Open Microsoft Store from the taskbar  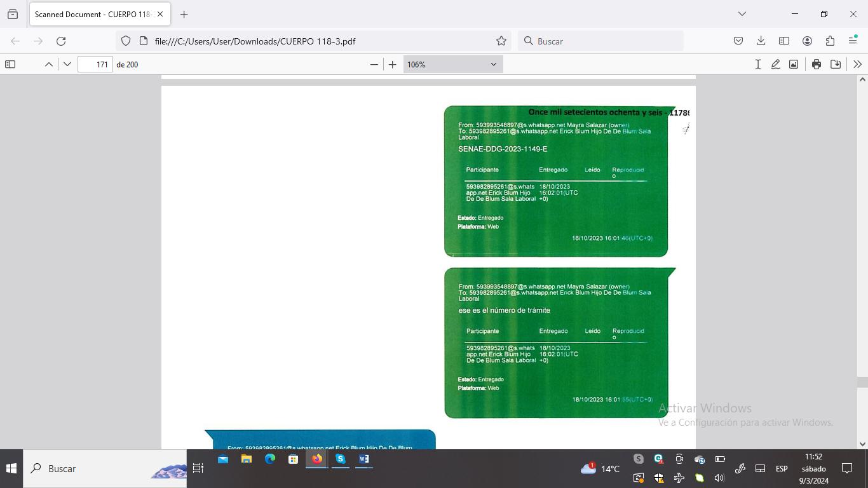click(x=293, y=459)
